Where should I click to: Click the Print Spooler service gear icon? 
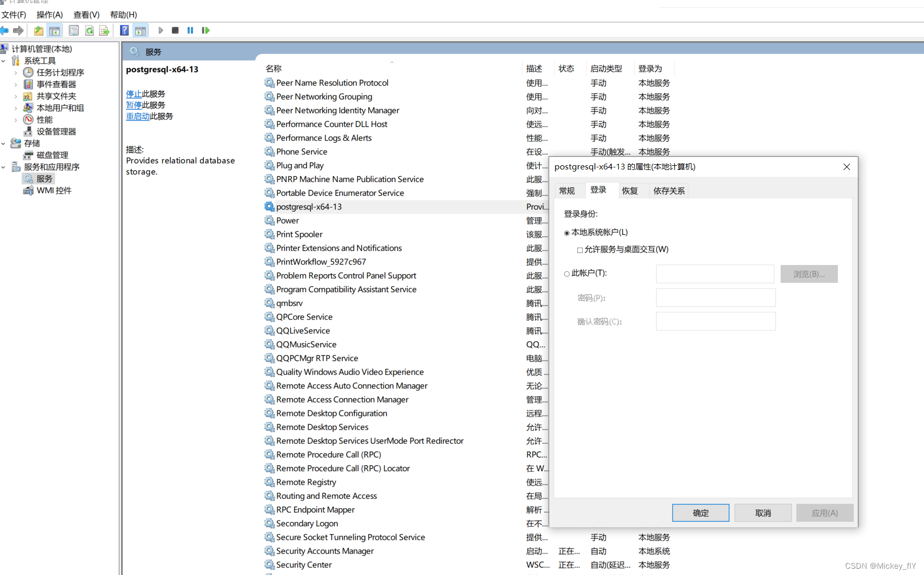pyautogui.click(x=269, y=234)
